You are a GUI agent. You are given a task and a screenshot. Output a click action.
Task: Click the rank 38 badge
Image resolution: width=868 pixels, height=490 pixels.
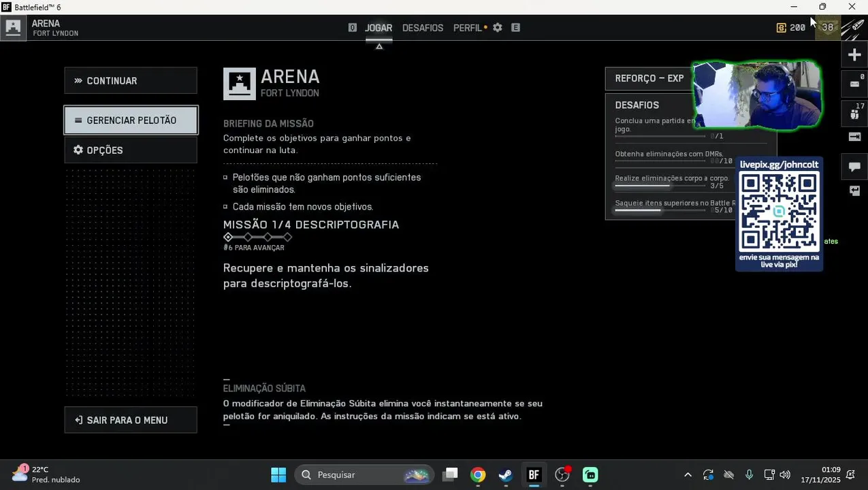(x=828, y=28)
